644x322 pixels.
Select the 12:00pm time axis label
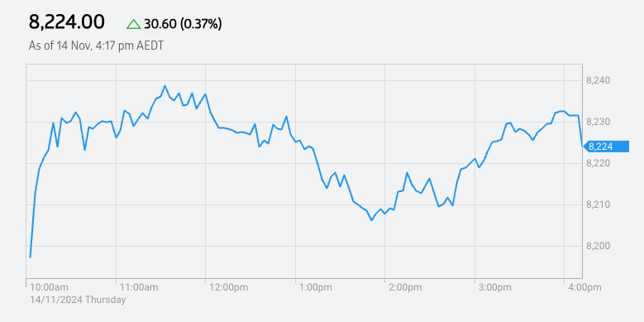point(229,287)
